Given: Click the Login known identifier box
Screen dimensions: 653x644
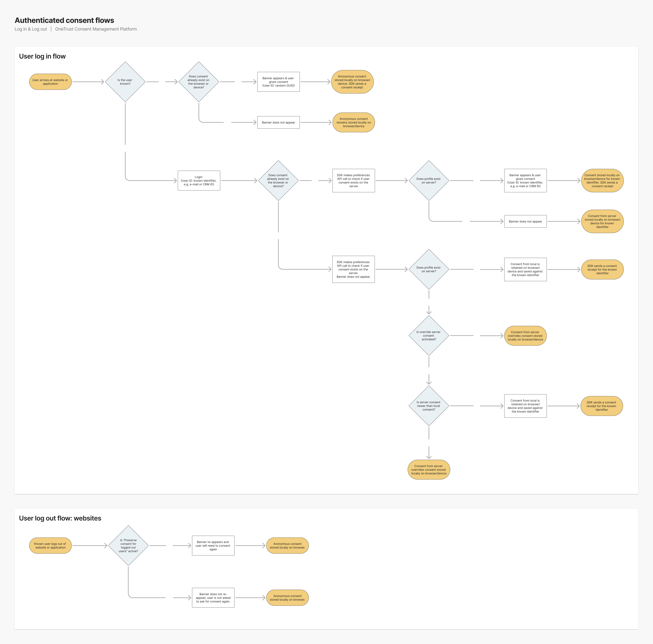Looking at the screenshot, I should (199, 181).
